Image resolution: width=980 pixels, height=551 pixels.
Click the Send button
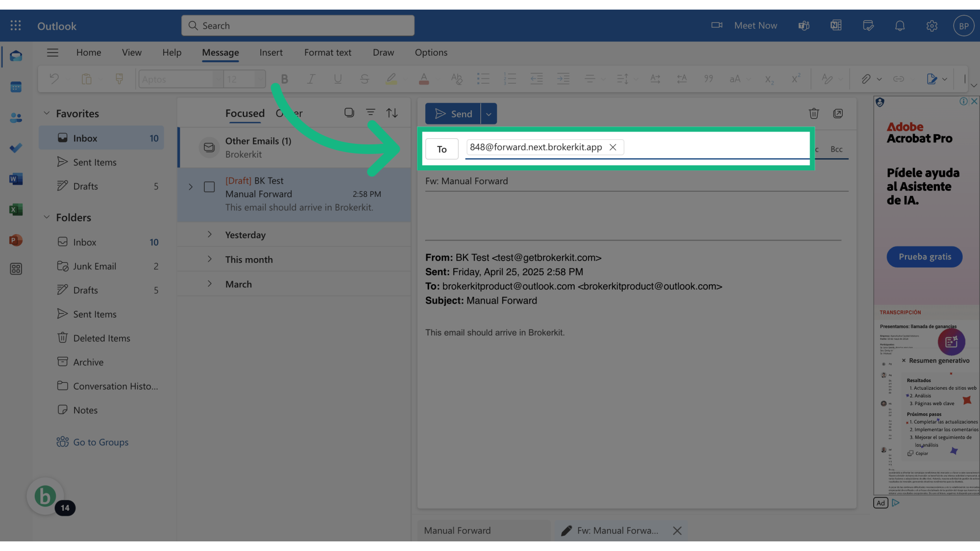pyautogui.click(x=453, y=114)
